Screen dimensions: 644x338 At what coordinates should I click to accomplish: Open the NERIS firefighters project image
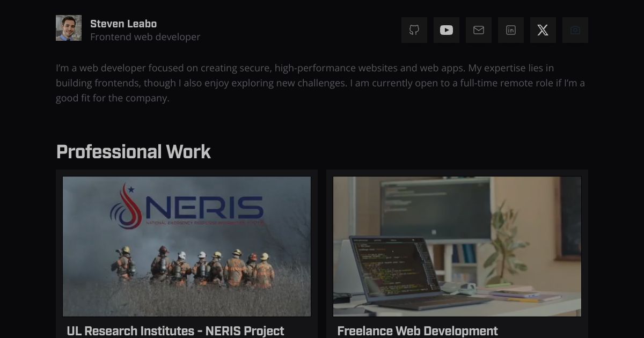[187, 246]
